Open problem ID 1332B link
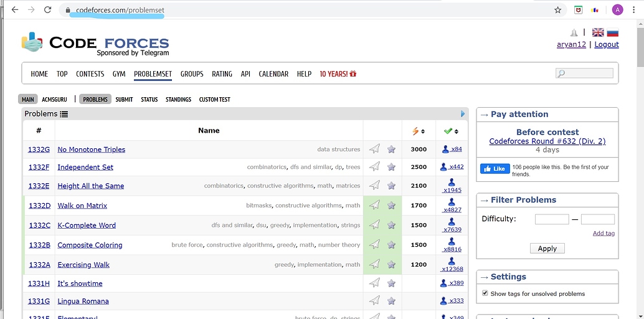 point(39,245)
